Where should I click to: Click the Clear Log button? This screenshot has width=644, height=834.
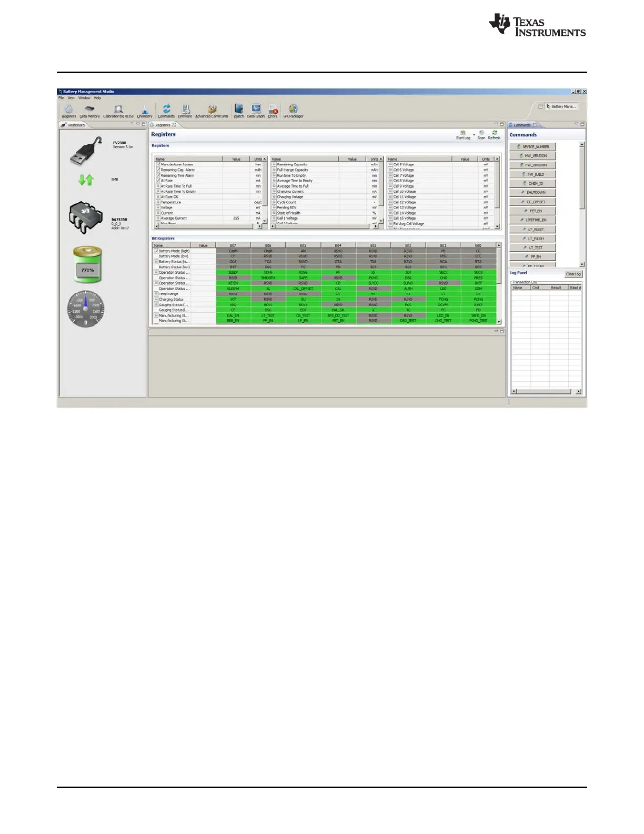573,274
